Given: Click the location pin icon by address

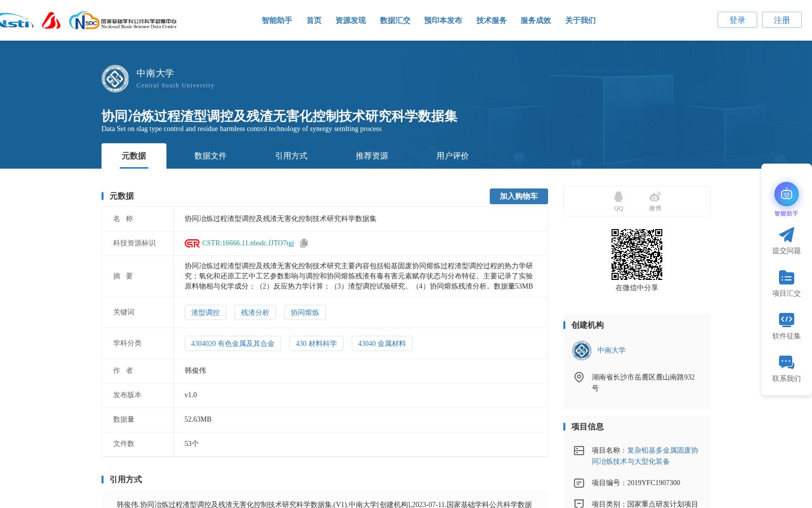Looking at the screenshot, I should (x=579, y=377).
